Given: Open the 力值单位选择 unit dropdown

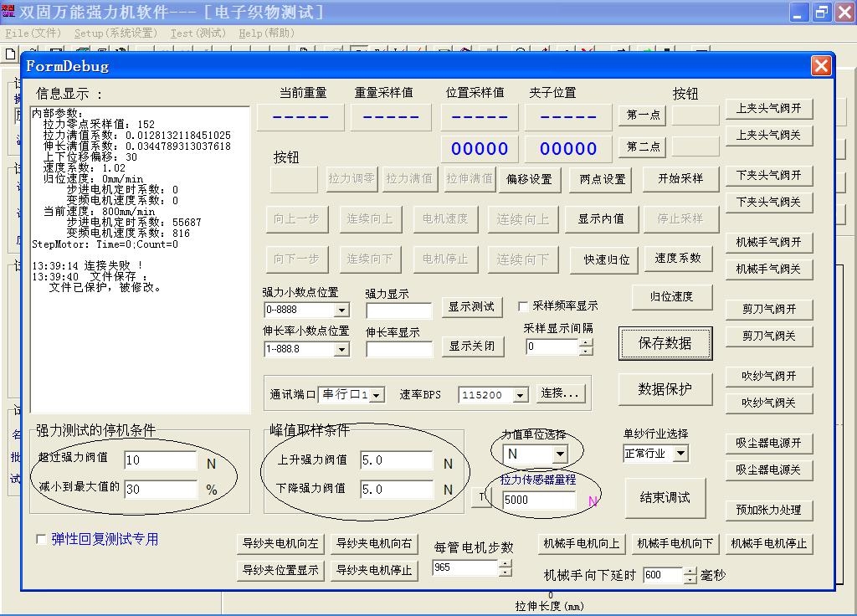Looking at the screenshot, I should pos(559,454).
